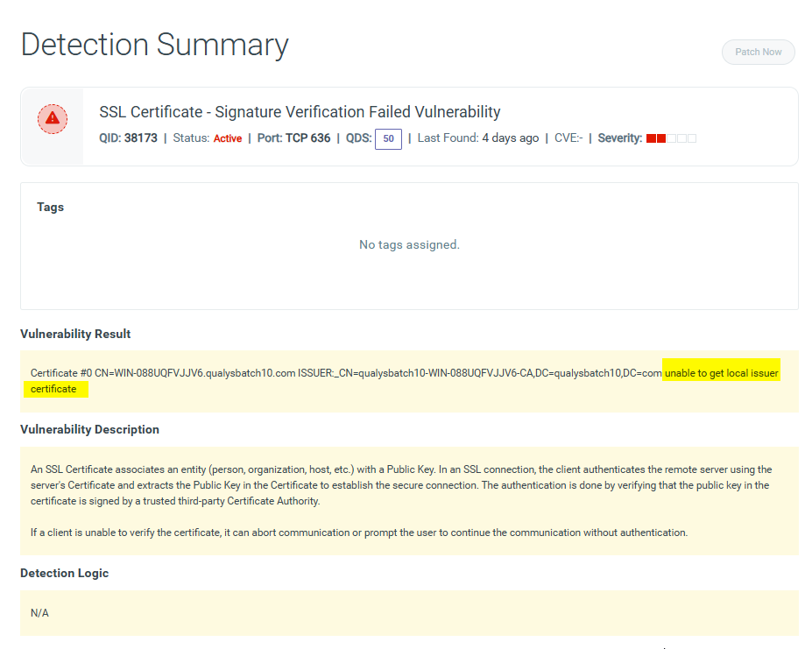This screenshot has width=812, height=649.
Task: Click the red alert severity icon
Action: 52,119
